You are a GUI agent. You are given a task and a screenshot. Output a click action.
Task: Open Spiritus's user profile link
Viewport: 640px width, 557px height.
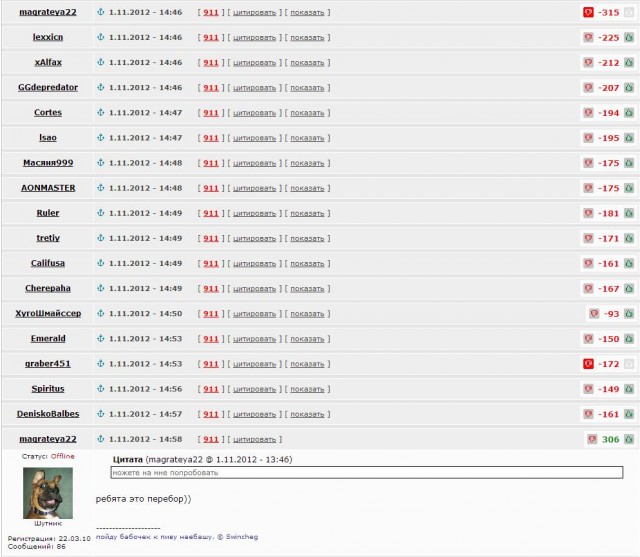[x=48, y=388]
